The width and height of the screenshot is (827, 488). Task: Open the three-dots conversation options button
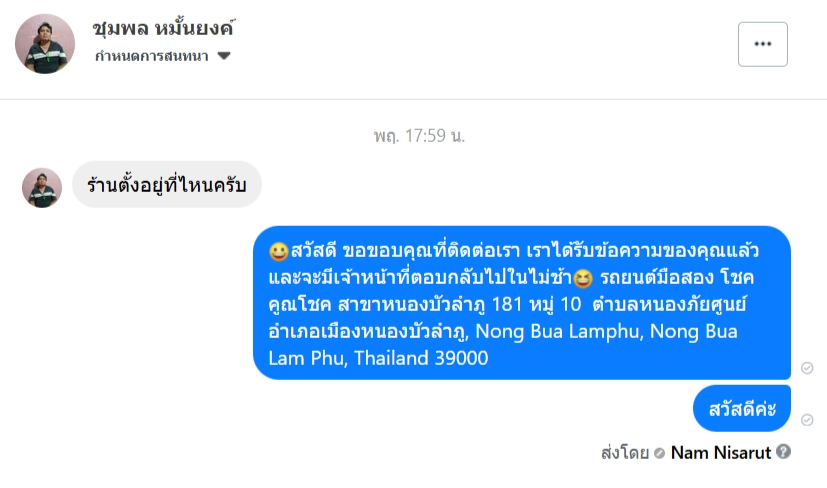click(763, 44)
